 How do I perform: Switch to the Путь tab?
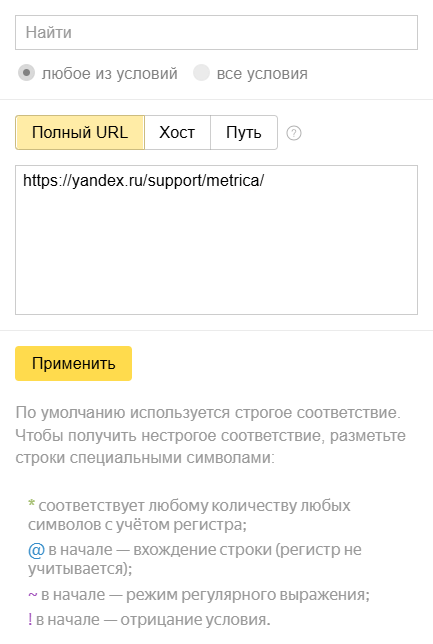(x=244, y=133)
